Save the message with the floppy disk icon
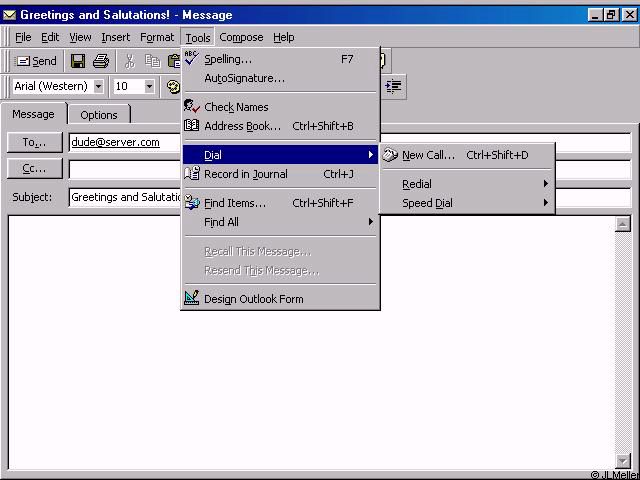This screenshot has height=480, width=640. [78, 61]
